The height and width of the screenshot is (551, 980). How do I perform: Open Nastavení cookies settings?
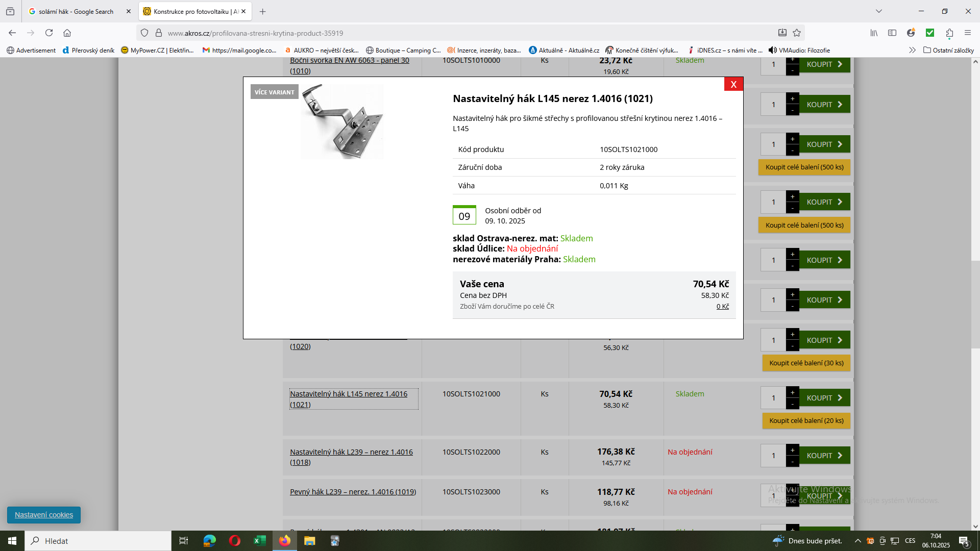tap(44, 515)
